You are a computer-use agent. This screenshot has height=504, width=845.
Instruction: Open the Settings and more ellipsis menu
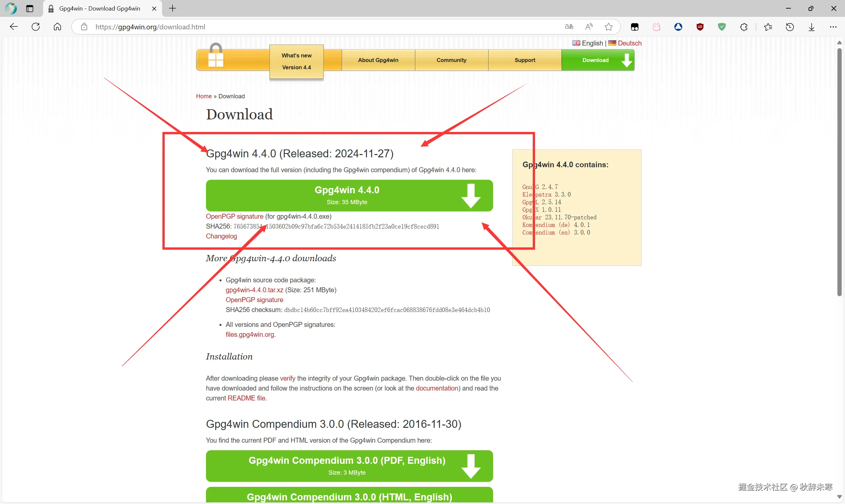coord(833,27)
